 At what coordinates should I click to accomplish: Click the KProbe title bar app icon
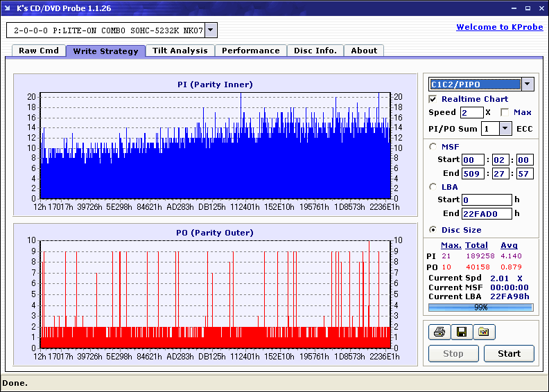[8, 8]
